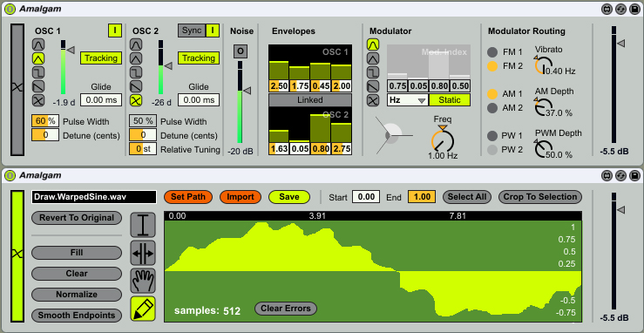Image resolution: width=644 pixels, height=333 pixels.
Task: Click Set Path button
Action: (x=188, y=197)
